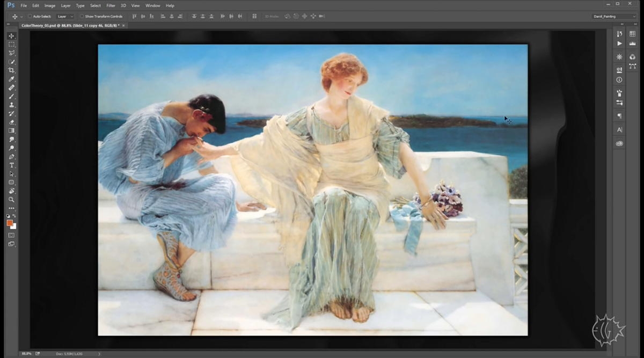Open the Layer menu
Screen dimensions: 644x358
65,5
